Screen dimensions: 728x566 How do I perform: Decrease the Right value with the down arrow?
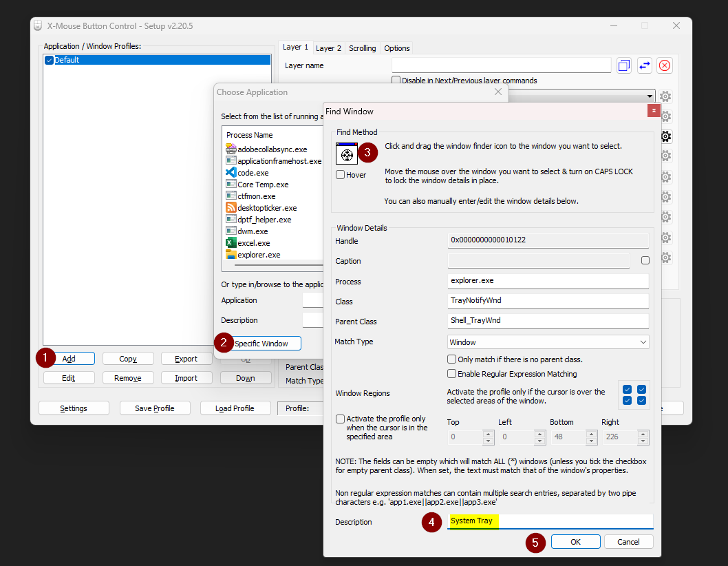(643, 441)
